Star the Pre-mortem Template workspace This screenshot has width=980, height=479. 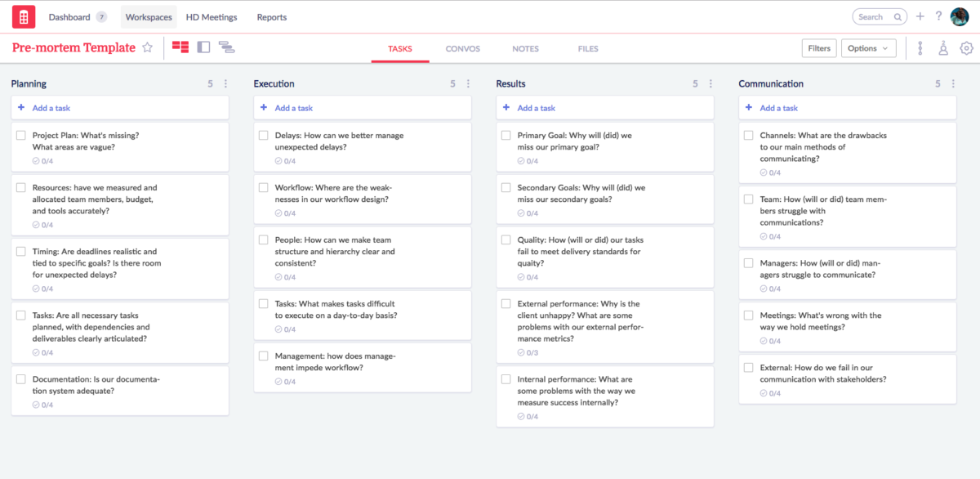tap(147, 48)
